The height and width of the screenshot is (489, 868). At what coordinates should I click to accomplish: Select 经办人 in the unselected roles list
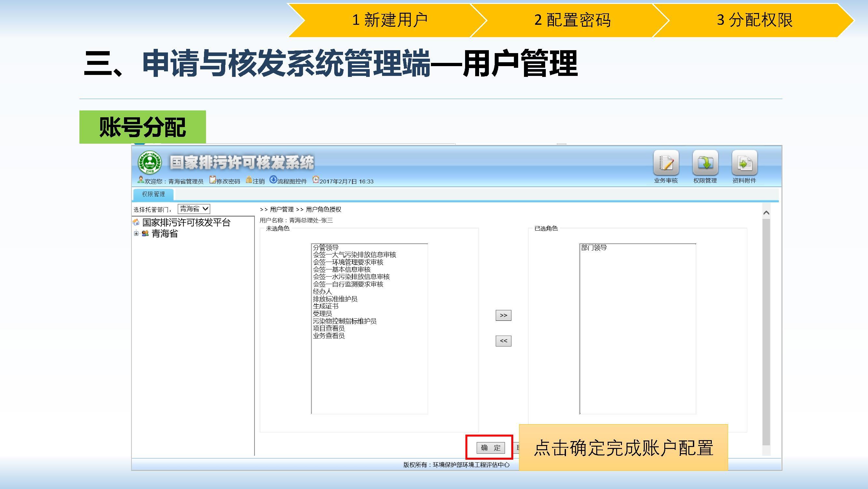(x=322, y=291)
